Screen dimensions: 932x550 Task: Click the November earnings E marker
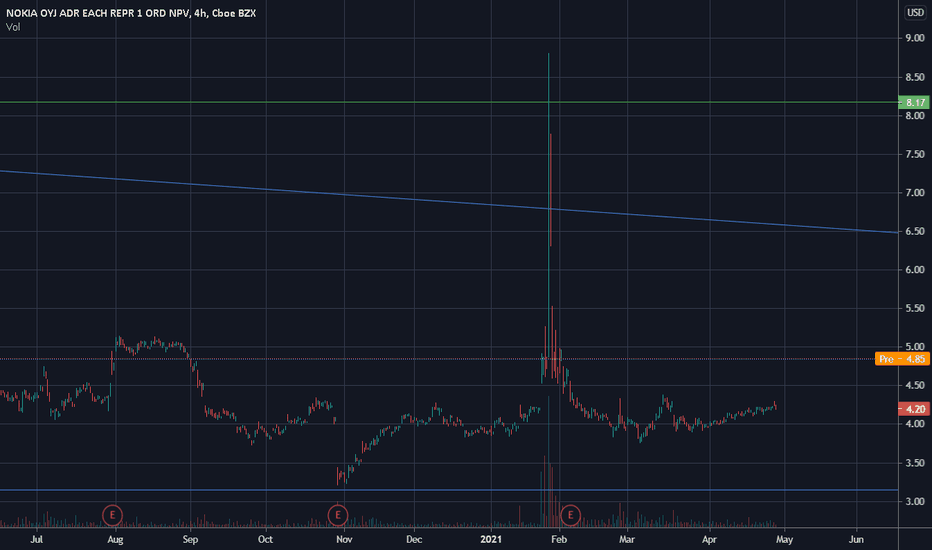click(338, 515)
